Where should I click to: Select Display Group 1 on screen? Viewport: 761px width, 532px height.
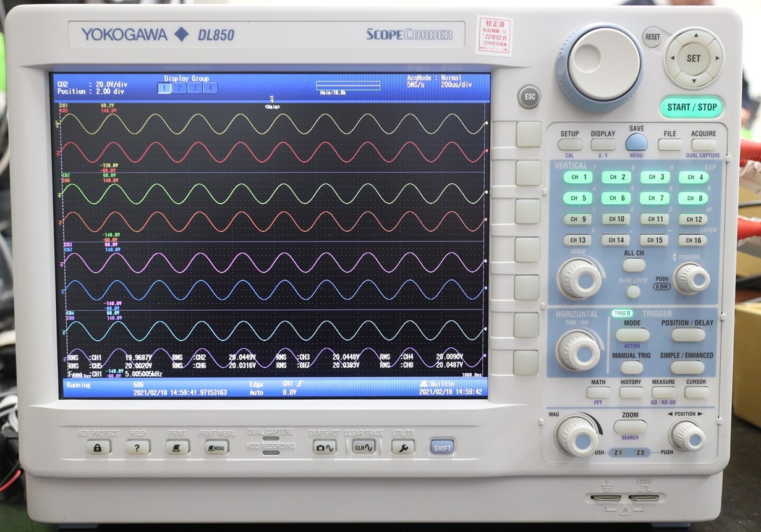tap(164, 88)
